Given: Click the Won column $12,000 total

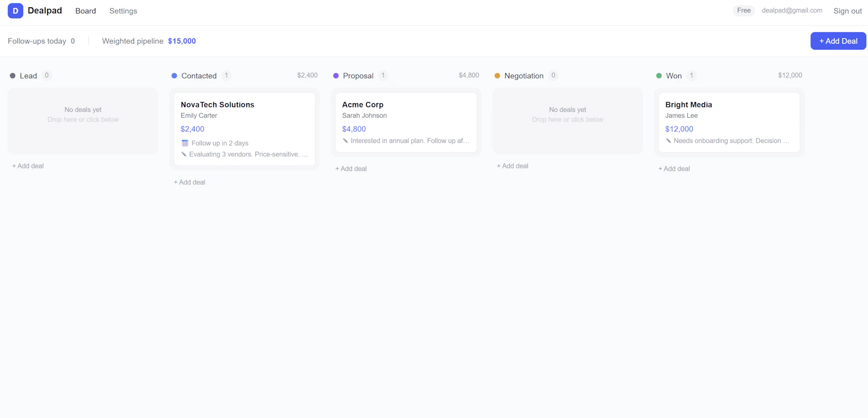Looking at the screenshot, I should click(790, 75).
